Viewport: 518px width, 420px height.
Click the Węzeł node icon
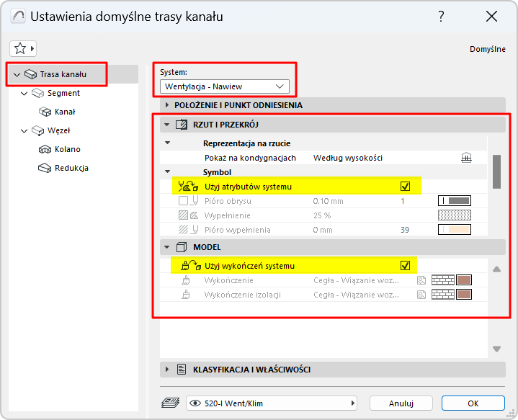(x=37, y=130)
